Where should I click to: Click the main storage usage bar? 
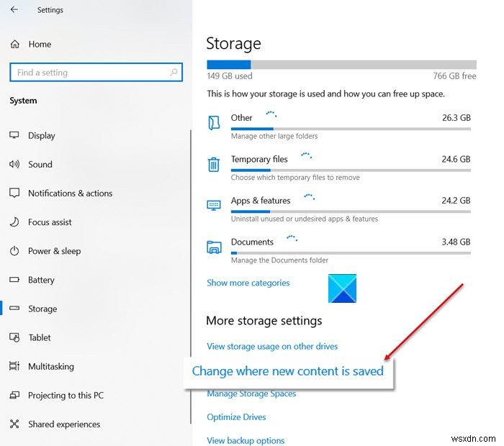click(x=341, y=64)
